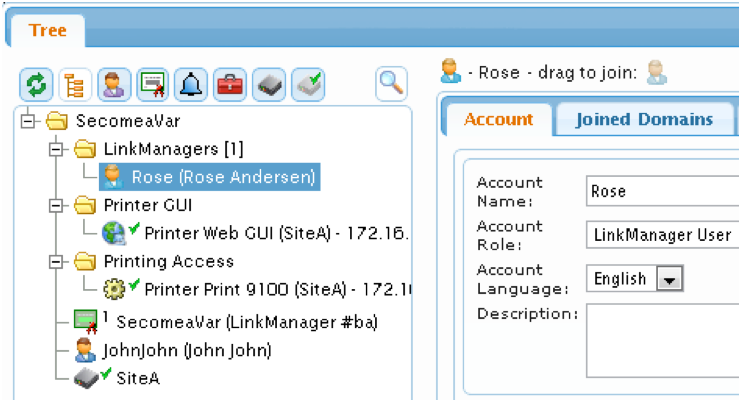Click the Description text area
Viewport: 746px width, 407px height.
tap(662, 341)
